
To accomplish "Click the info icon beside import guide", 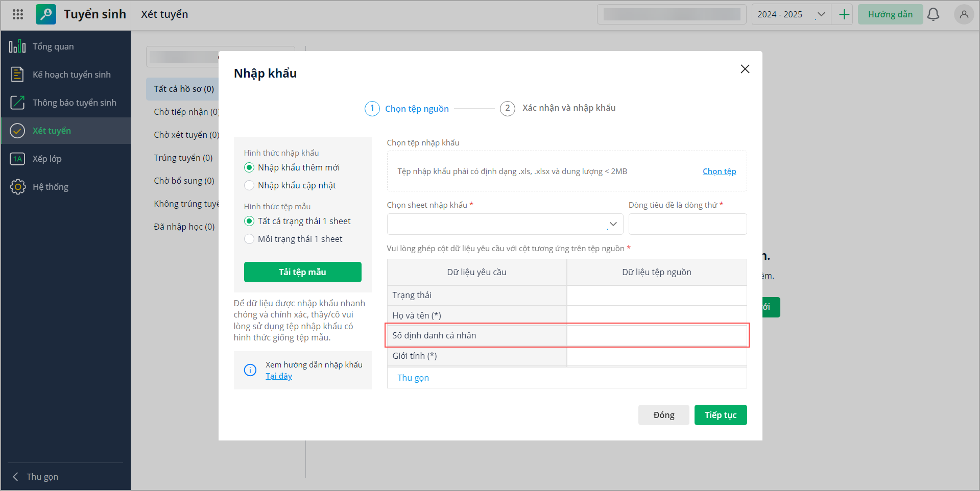I will pos(250,370).
